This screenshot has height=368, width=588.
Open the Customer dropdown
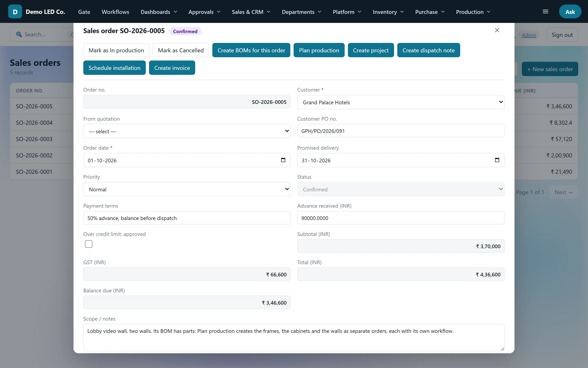pos(401,102)
